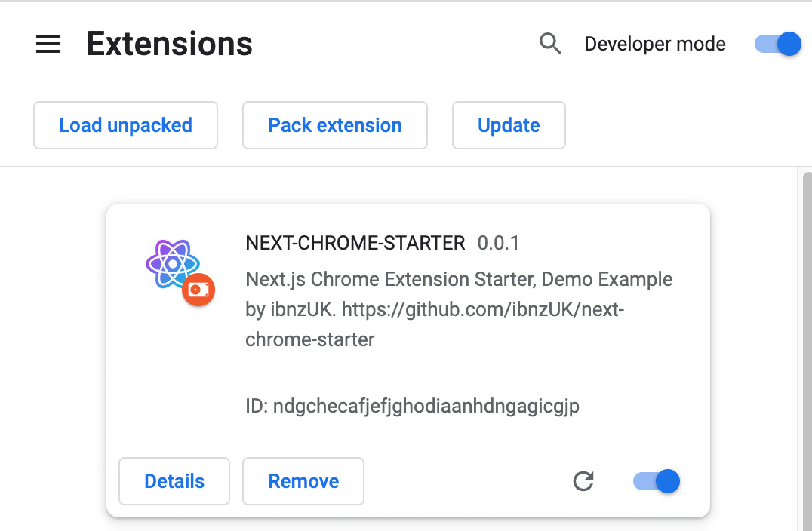Click the 0.0.1 version number
This screenshot has height=531, width=812.
point(498,243)
